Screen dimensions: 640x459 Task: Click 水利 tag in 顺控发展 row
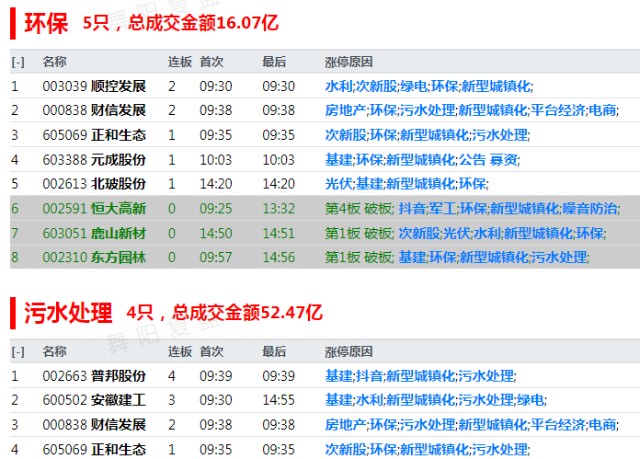coord(339,86)
